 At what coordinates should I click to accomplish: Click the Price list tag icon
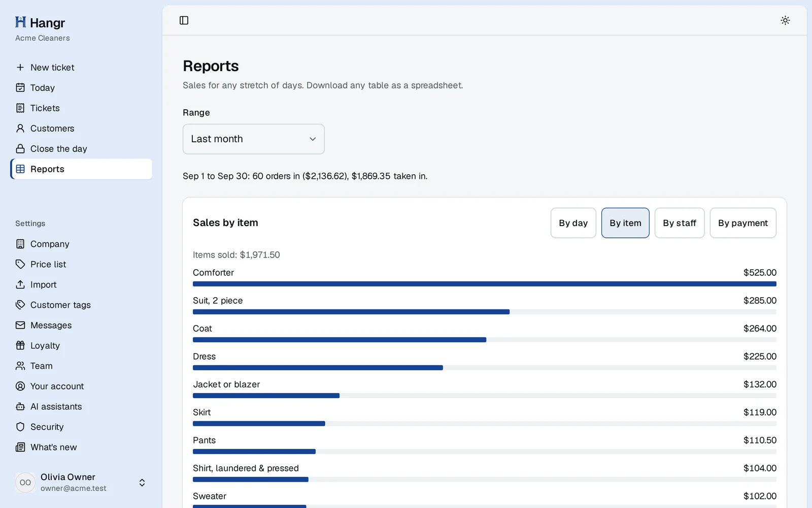point(20,264)
